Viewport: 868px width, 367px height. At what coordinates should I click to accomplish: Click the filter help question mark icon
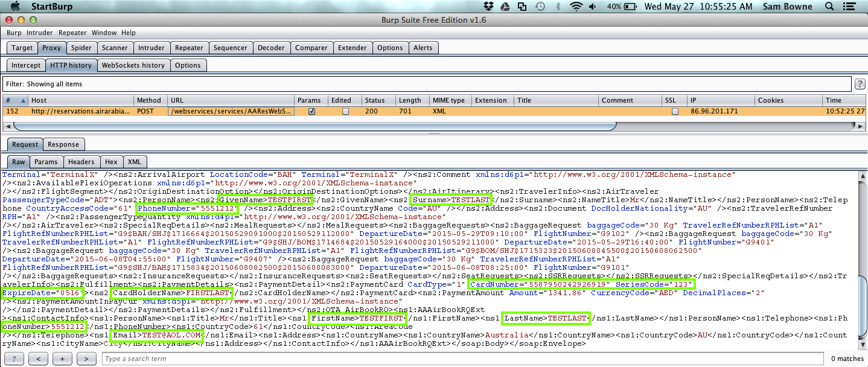click(860, 84)
